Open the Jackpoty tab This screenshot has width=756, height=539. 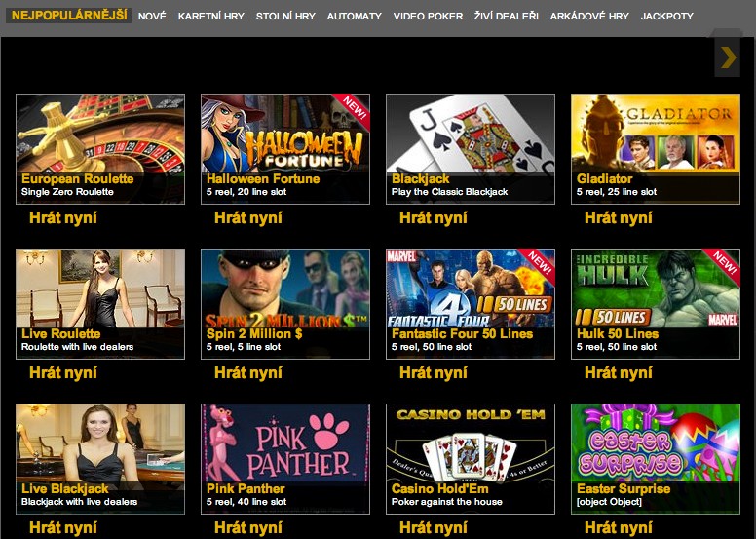(667, 16)
